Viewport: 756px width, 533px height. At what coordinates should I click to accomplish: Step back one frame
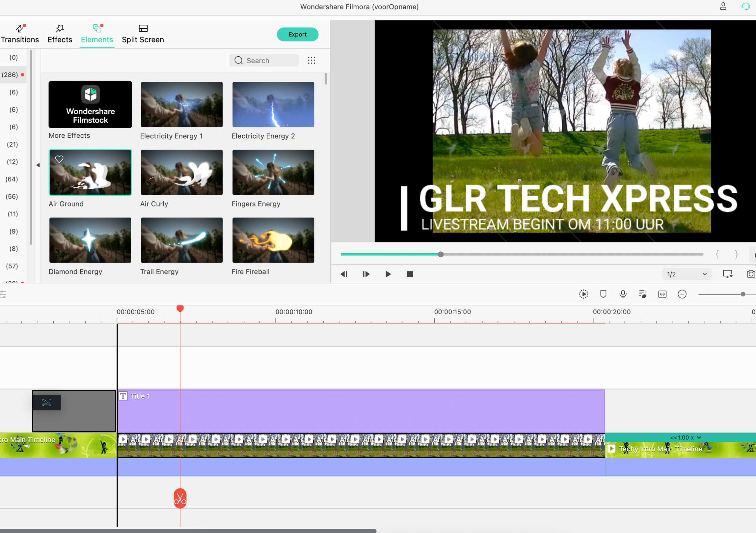pyautogui.click(x=344, y=274)
